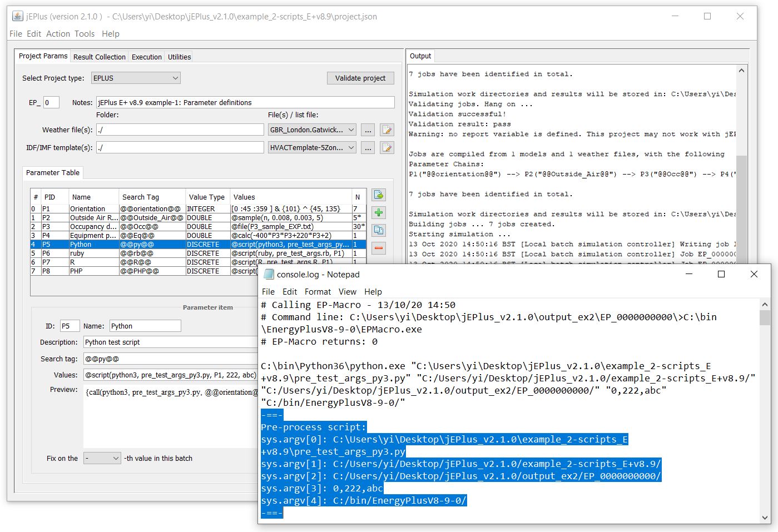Click the Values field with @script(python3
This screenshot has width=778, height=532.
tap(171, 375)
